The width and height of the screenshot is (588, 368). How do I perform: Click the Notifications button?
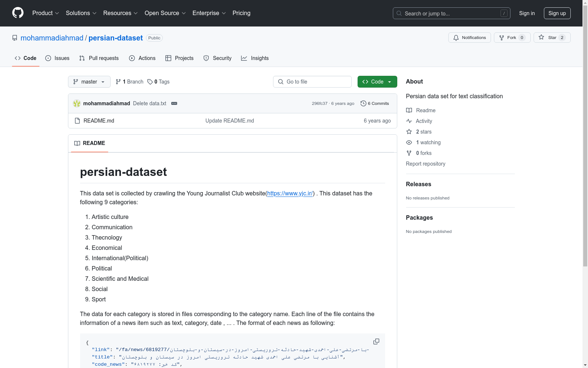click(470, 38)
